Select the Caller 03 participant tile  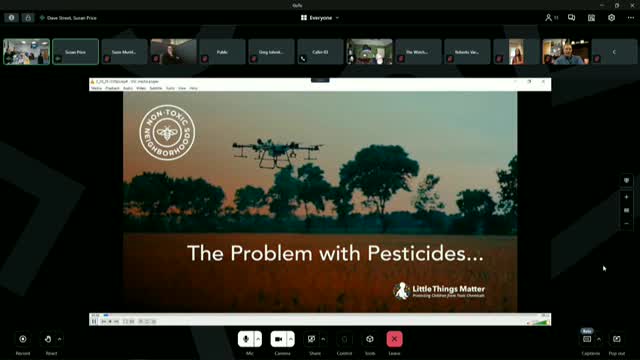pos(320,52)
